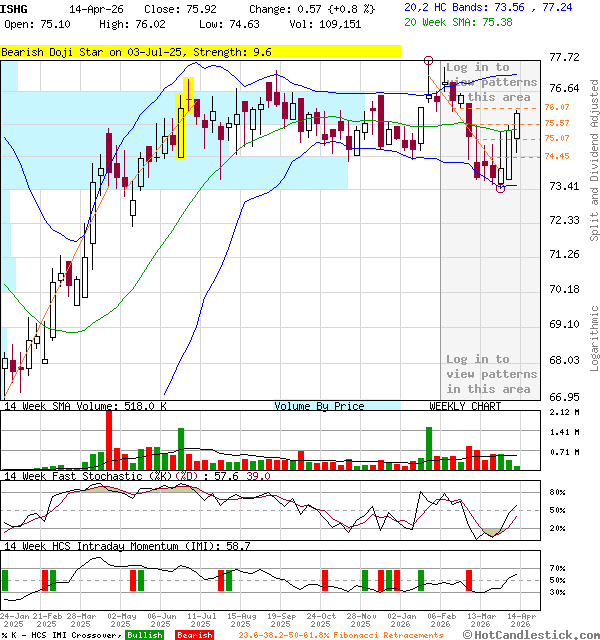Click the green Bullish legend box

point(145,635)
